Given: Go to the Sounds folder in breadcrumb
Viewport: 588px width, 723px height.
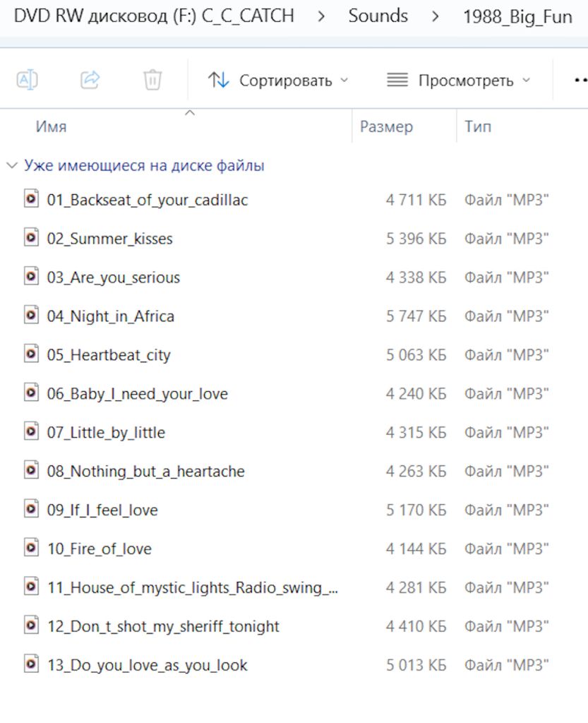Looking at the screenshot, I should (378, 16).
